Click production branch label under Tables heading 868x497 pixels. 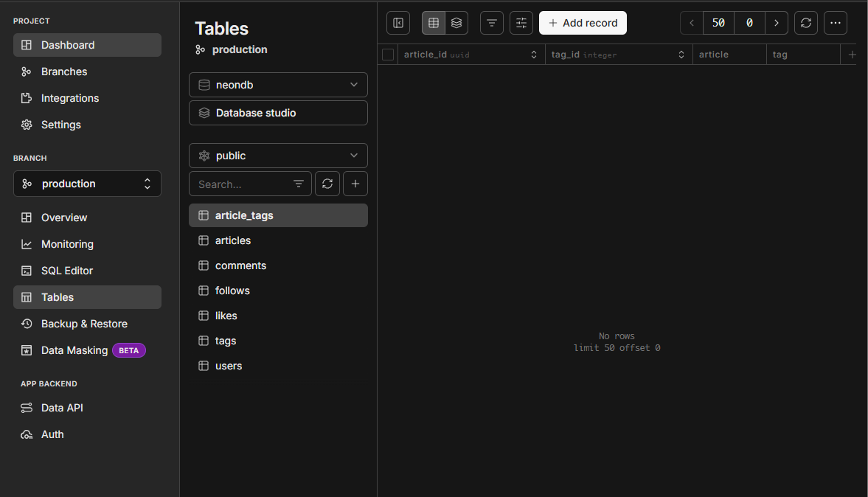(240, 50)
